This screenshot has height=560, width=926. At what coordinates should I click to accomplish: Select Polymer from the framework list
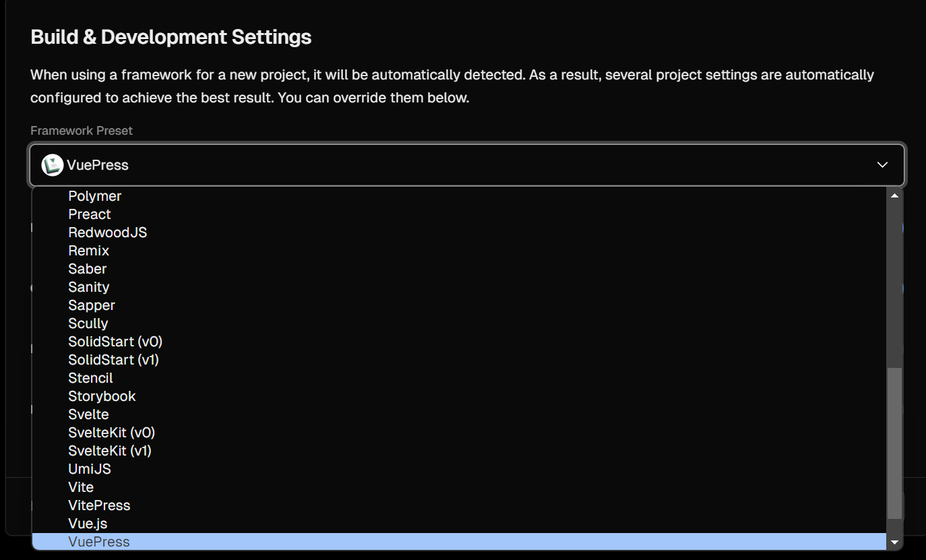(x=95, y=196)
